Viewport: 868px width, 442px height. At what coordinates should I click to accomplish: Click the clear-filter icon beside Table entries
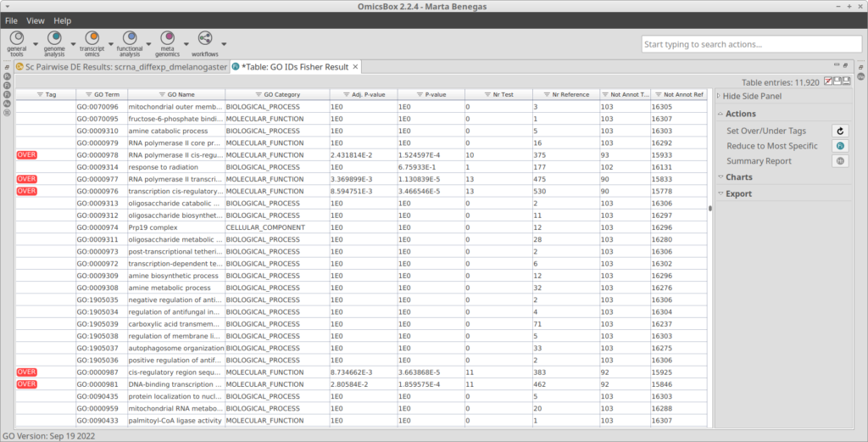(828, 81)
